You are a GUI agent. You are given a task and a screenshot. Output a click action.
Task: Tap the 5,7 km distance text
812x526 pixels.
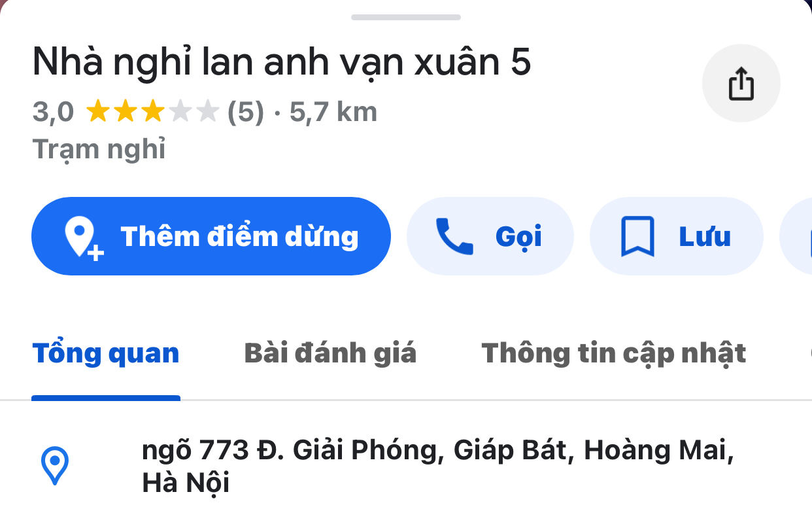click(333, 113)
